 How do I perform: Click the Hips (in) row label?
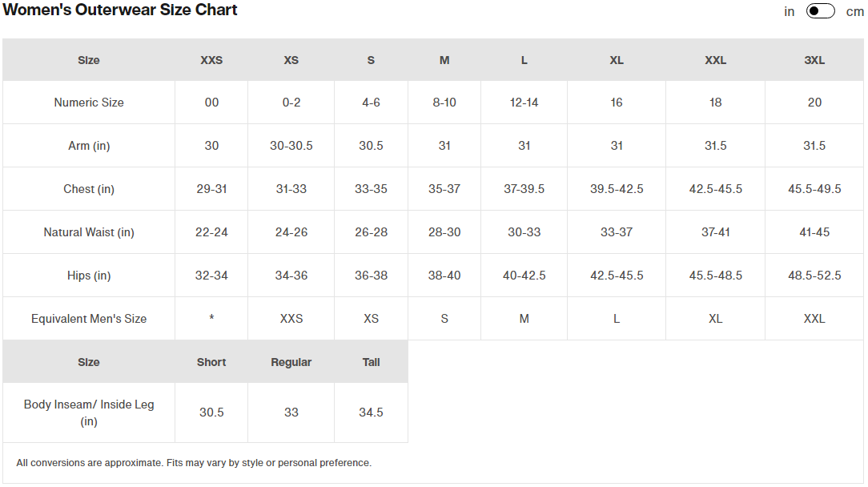89,276
